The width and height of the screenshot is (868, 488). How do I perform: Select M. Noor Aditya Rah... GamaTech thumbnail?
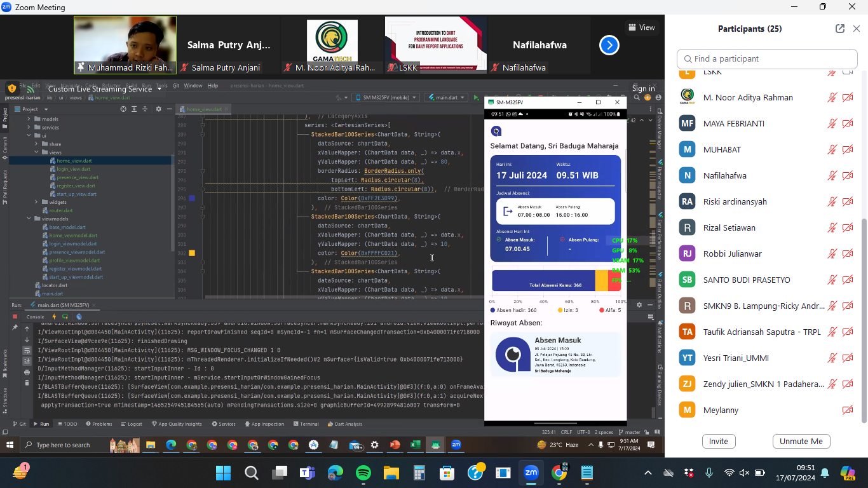[x=332, y=45]
